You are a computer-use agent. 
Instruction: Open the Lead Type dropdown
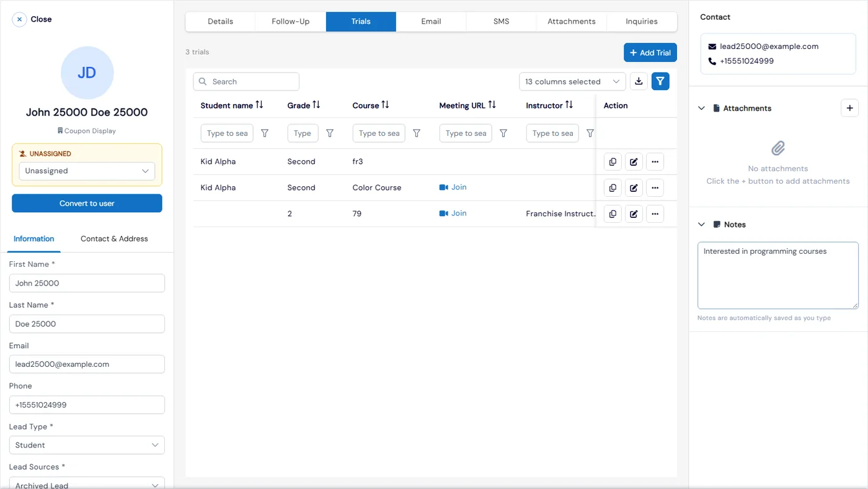pos(87,445)
